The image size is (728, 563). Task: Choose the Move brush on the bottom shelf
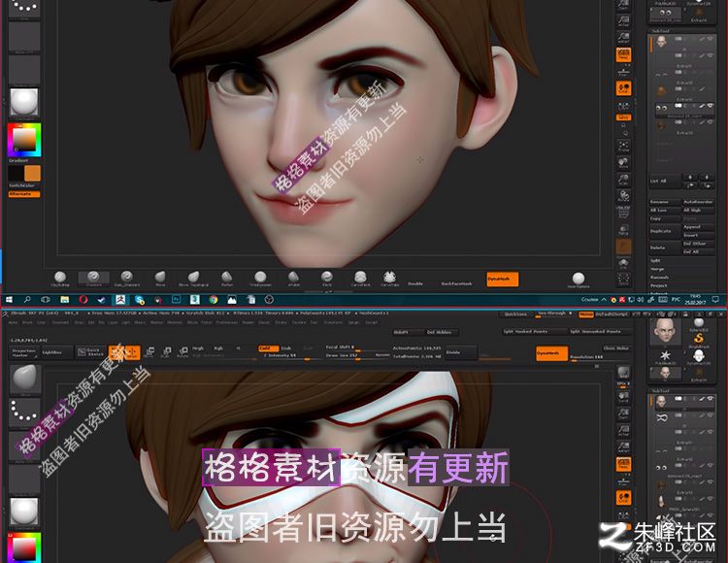(160, 279)
